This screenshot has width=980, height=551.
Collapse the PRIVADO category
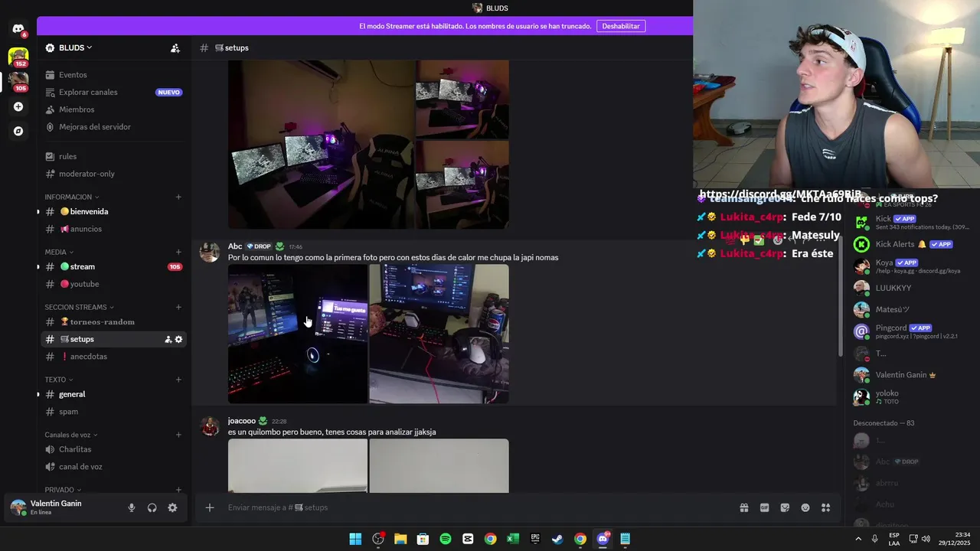(x=63, y=490)
